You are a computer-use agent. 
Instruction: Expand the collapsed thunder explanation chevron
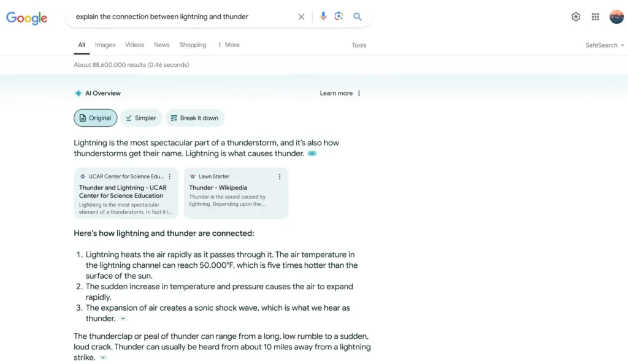[x=123, y=318]
